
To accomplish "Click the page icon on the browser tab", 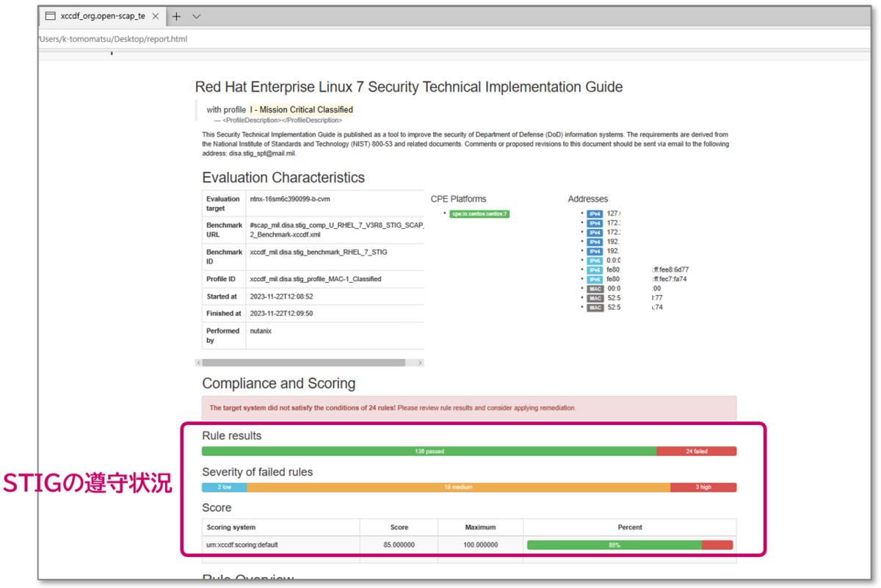I will click(51, 16).
